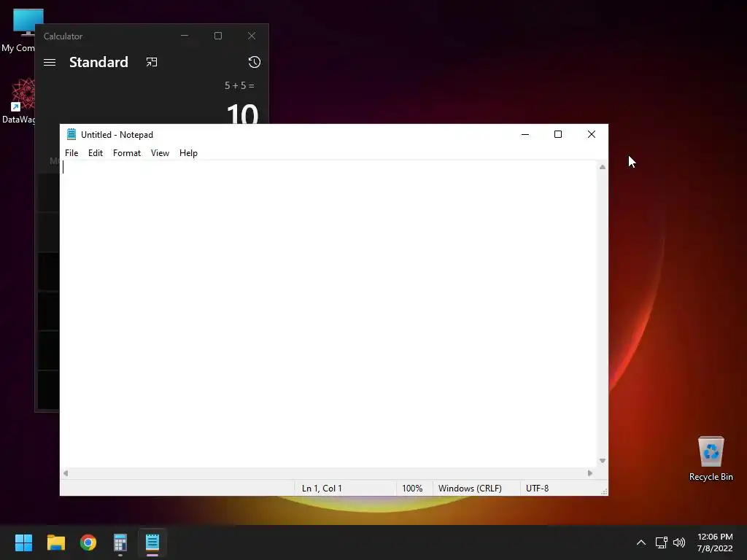Click the Calculator window title bar text
The height and width of the screenshot is (560, 747).
click(63, 36)
